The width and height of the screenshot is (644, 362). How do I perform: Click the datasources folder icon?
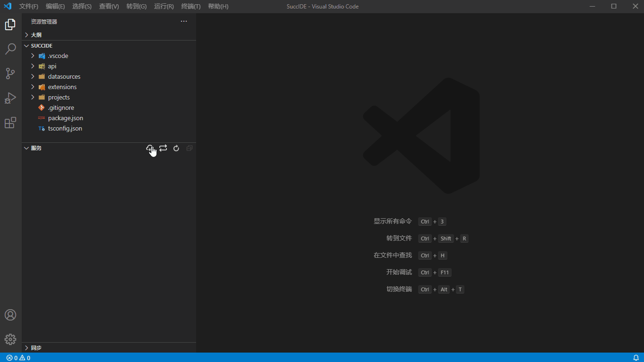pos(42,77)
